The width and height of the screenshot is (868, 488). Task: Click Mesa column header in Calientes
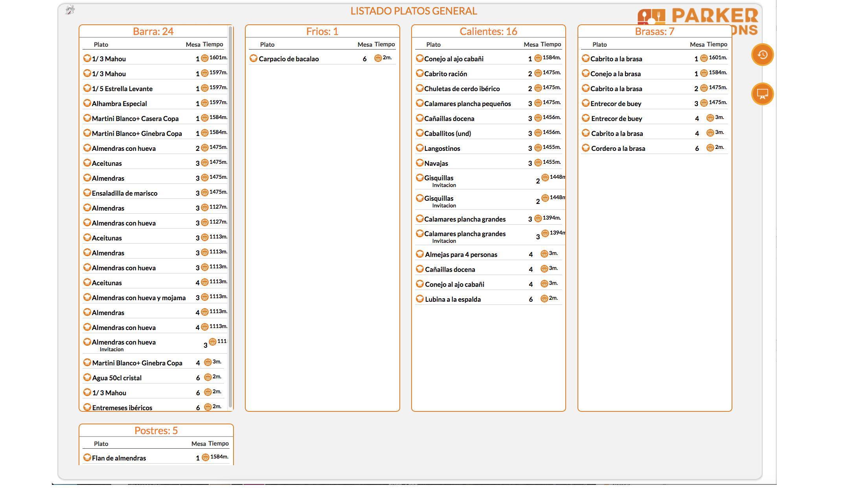click(x=531, y=45)
